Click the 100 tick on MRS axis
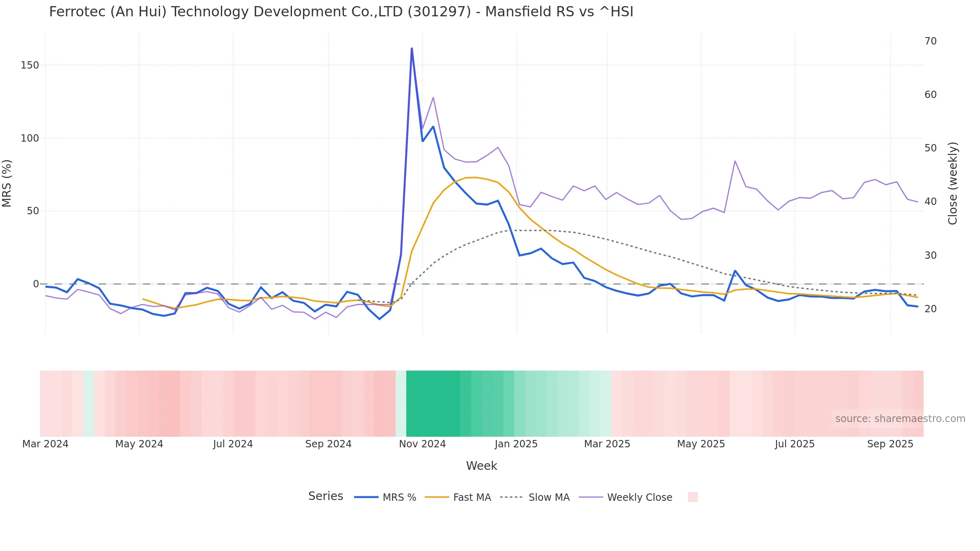This screenshot has width=980, height=551. coord(30,138)
